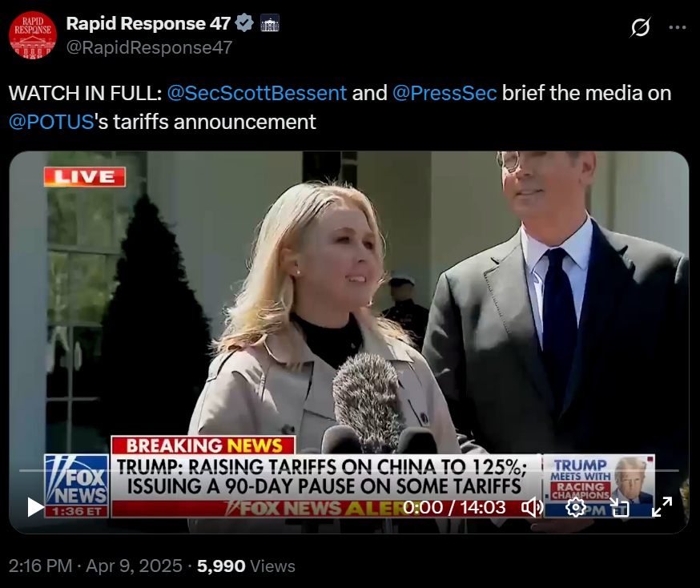This screenshot has height=588, width=700.
Task: Click the @RapidResponse47 handle
Action: [x=150, y=47]
